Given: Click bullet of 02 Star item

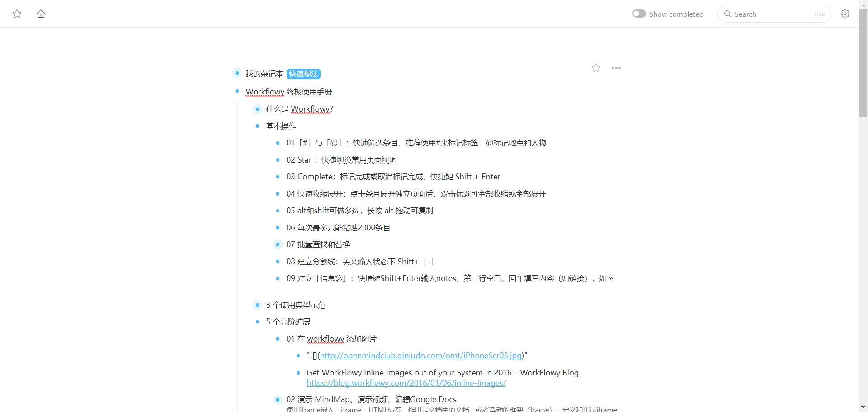Looking at the screenshot, I should point(278,160).
